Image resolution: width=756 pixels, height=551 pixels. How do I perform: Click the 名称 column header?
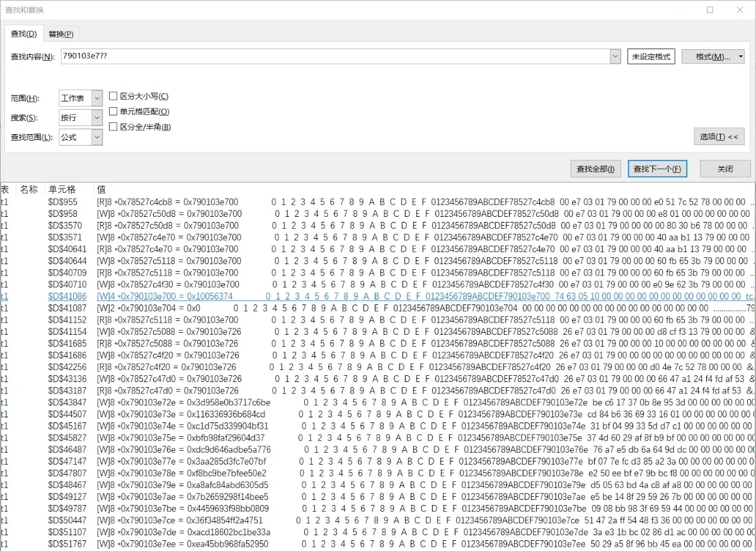[29, 189]
